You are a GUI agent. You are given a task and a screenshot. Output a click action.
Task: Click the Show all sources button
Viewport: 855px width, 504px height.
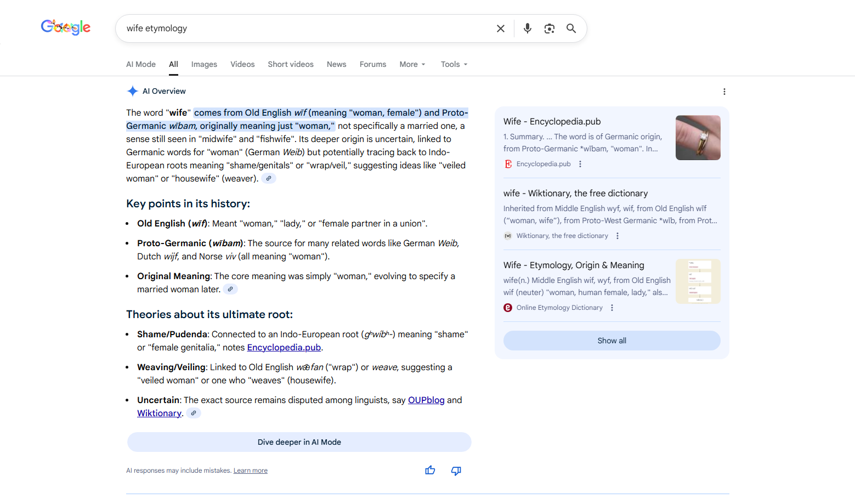[x=612, y=341]
